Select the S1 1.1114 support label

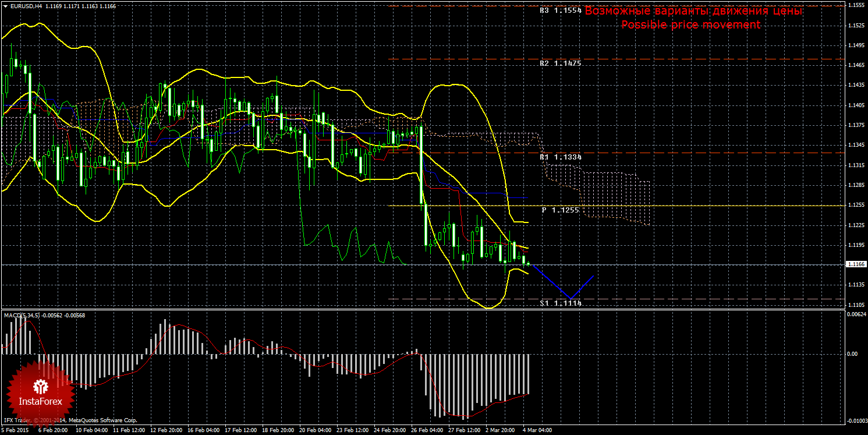(561, 303)
